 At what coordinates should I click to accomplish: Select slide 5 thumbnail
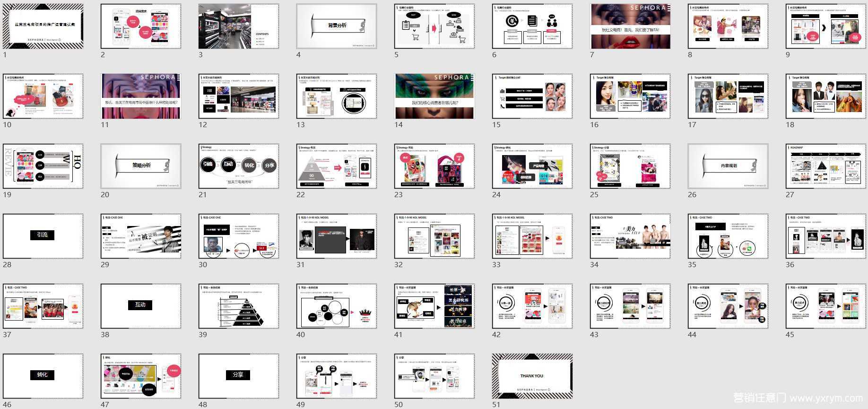pos(434,26)
